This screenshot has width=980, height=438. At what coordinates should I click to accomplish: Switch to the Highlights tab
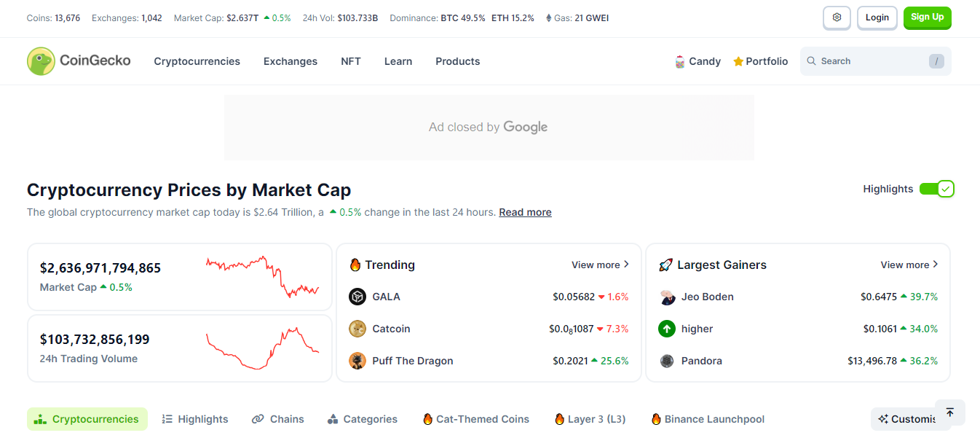[195, 419]
